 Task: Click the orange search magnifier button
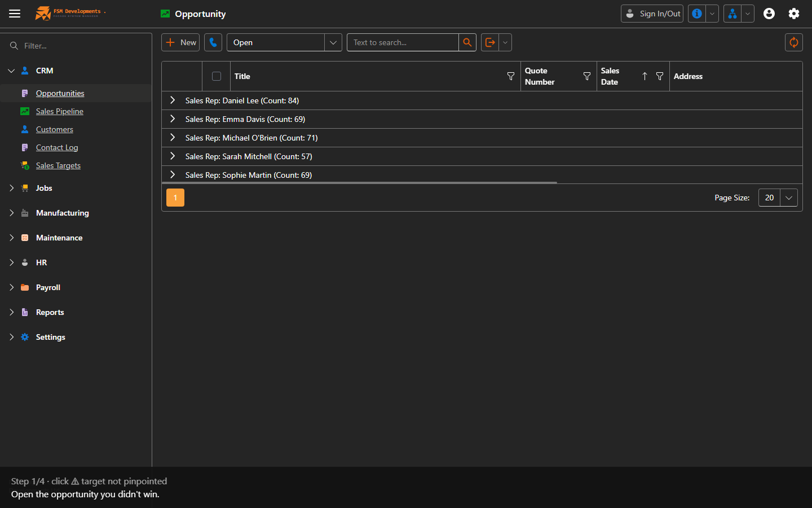pyautogui.click(x=467, y=42)
